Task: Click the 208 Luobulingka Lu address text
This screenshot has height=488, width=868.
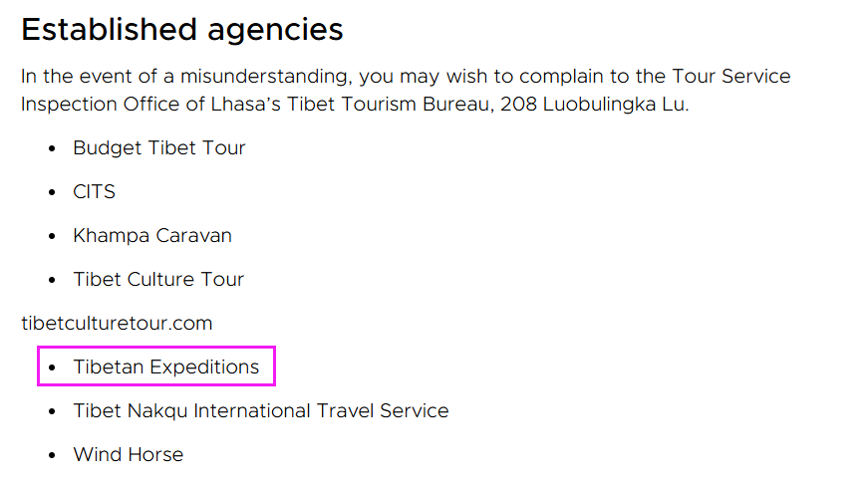Action: click(x=594, y=104)
